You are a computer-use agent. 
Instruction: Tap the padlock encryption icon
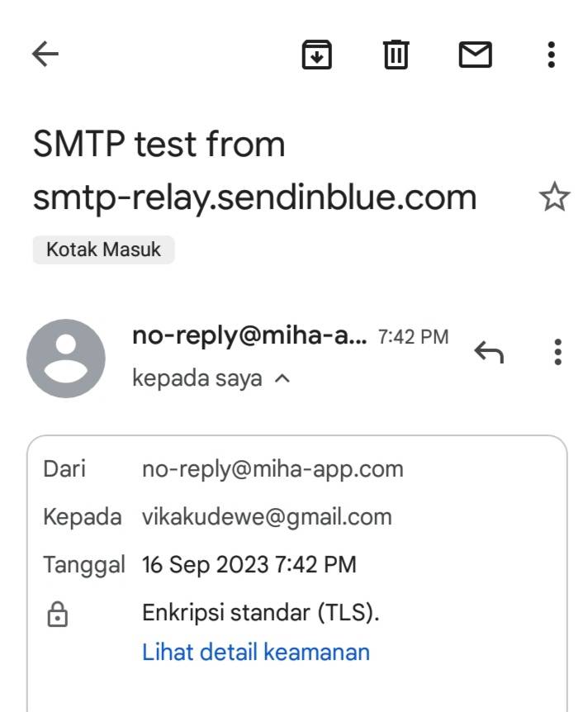[x=57, y=614]
